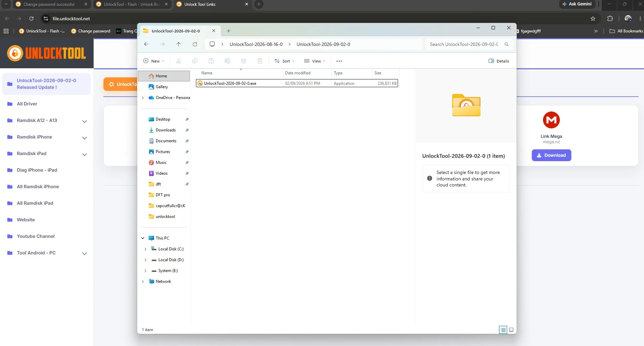Select UnlockTool-2026-09-02-0.exe file
The width and height of the screenshot is (644, 346).
click(297, 83)
